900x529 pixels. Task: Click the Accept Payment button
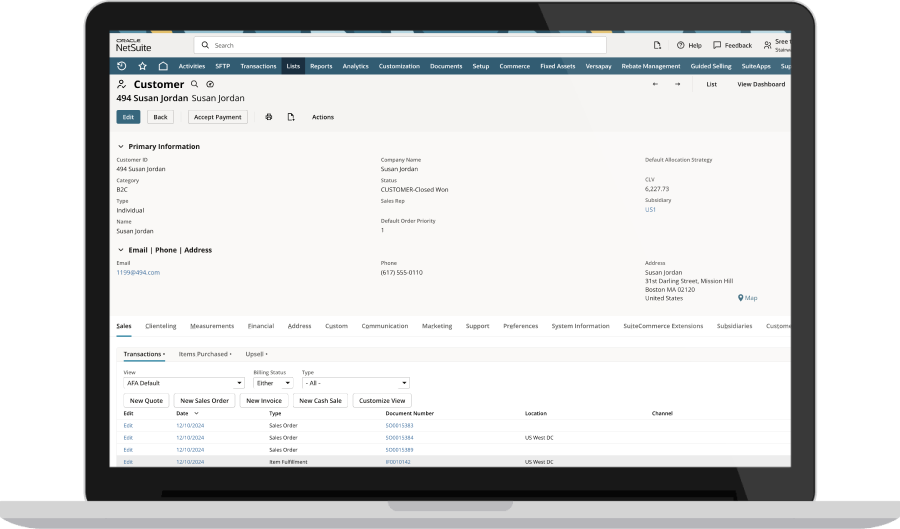coord(217,117)
